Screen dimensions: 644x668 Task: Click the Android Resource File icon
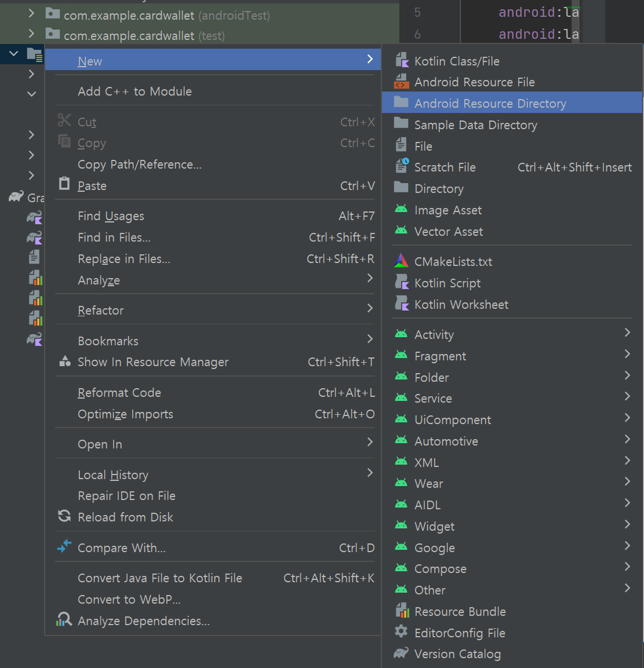[x=401, y=81]
